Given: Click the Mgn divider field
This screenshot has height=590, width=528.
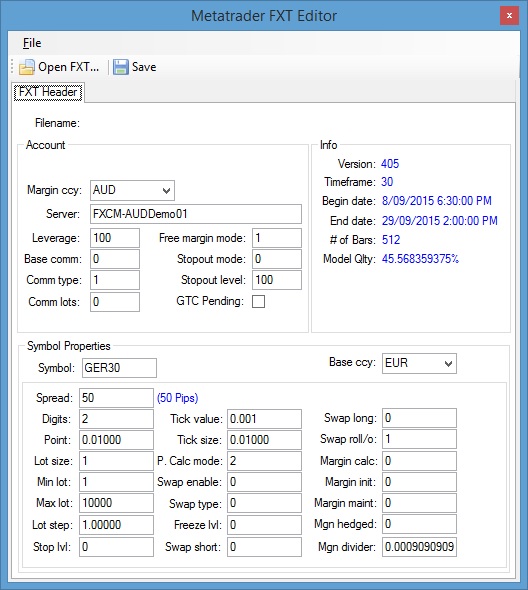Looking at the screenshot, I should (419, 547).
